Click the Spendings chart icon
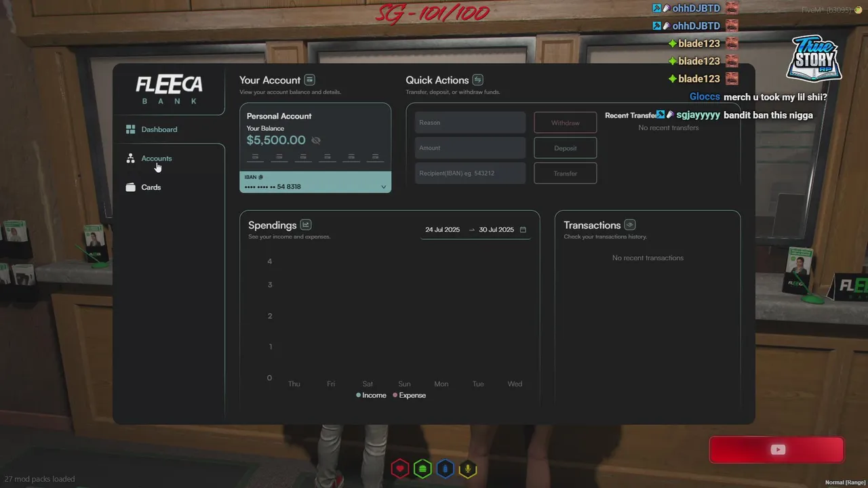The width and height of the screenshot is (868, 488). pyautogui.click(x=306, y=225)
